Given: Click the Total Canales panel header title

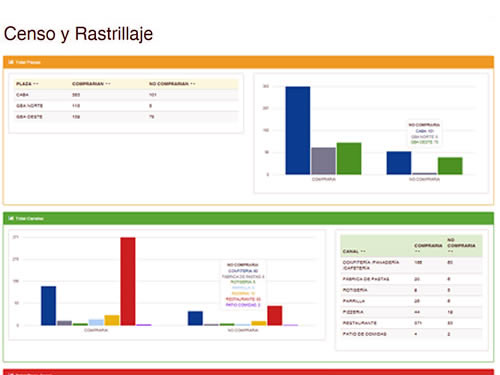Looking at the screenshot, I should (30, 219).
